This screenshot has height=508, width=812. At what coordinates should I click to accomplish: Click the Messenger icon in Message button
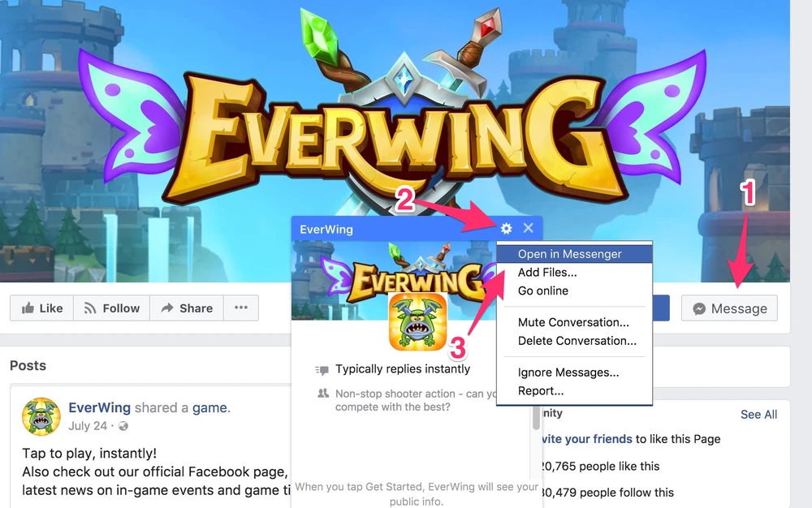click(x=699, y=309)
